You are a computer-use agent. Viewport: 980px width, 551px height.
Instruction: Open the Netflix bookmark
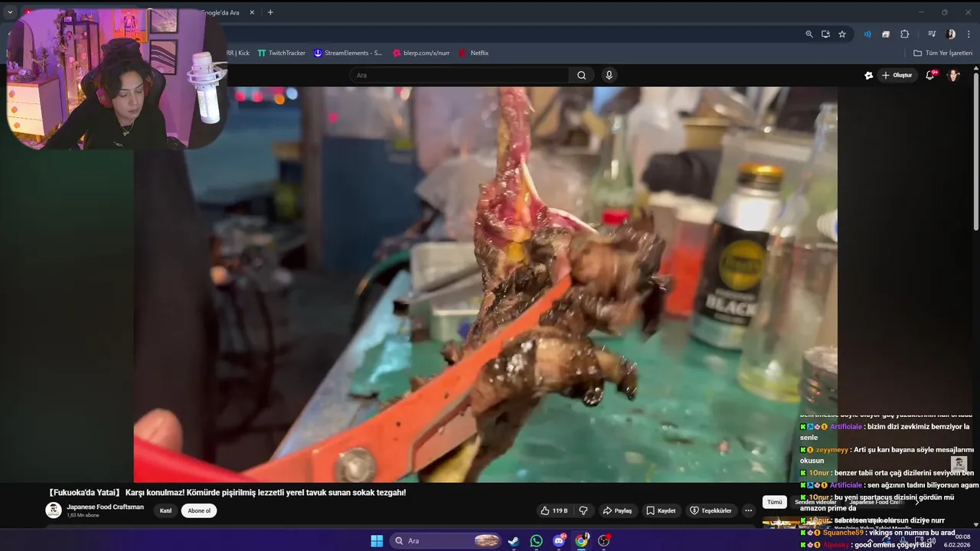pyautogui.click(x=473, y=53)
